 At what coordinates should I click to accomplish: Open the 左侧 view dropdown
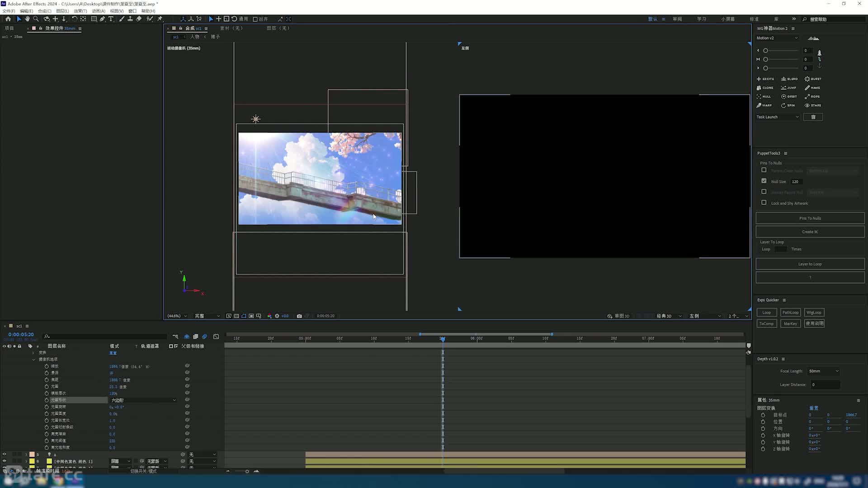pyautogui.click(x=705, y=316)
